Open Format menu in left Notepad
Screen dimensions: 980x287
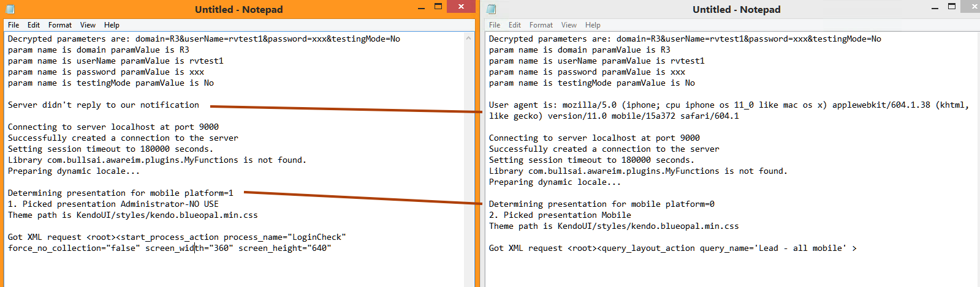point(60,25)
